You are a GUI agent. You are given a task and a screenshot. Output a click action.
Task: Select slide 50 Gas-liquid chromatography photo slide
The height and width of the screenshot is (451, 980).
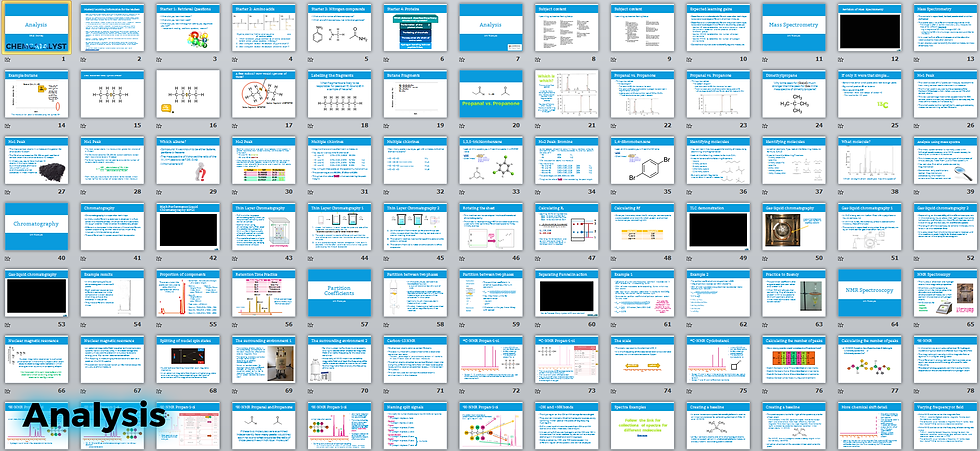[x=794, y=226]
